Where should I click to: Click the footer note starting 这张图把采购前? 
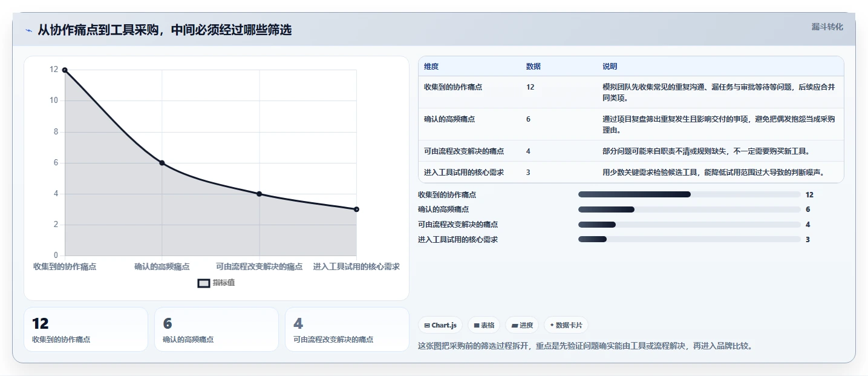(586, 346)
